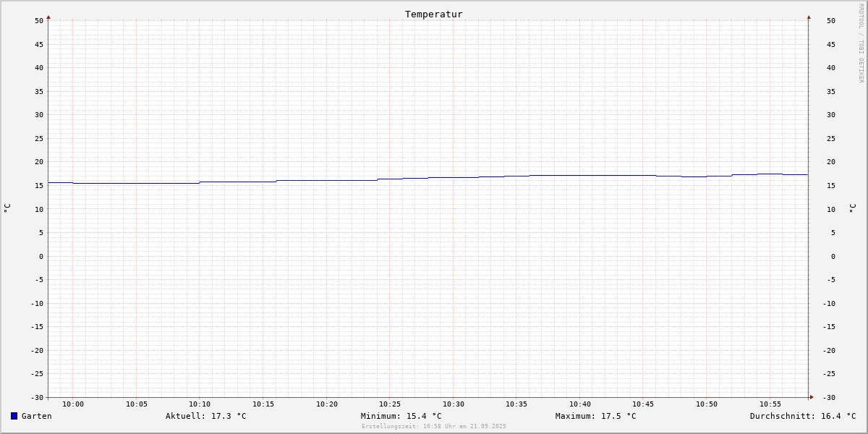Click the blue Garten legend color box
868x434 pixels.
click(x=14, y=416)
